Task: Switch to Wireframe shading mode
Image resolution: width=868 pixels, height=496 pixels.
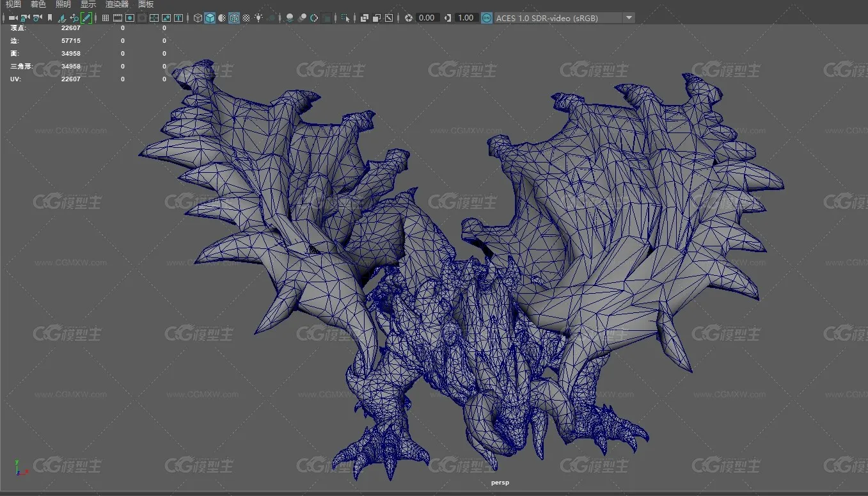Action: tap(198, 18)
